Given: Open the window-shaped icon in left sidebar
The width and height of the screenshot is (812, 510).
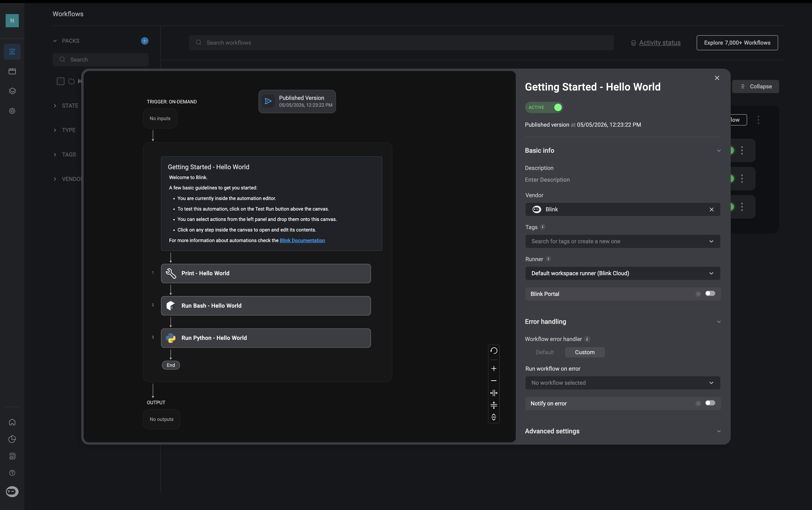Looking at the screenshot, I should (12, 71).
